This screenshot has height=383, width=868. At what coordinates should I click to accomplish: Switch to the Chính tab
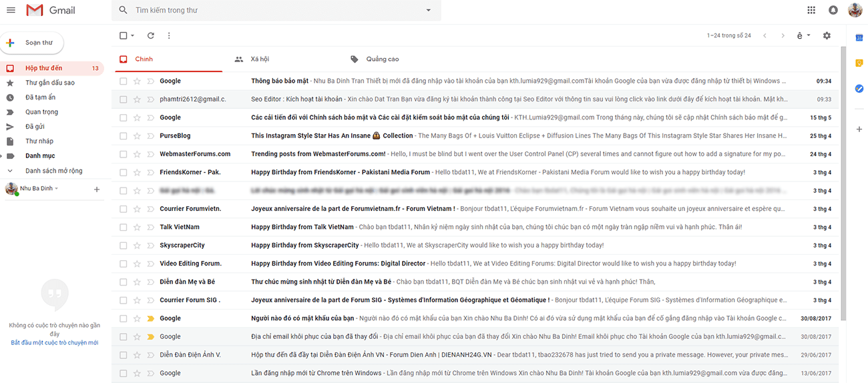click(168, 59)
